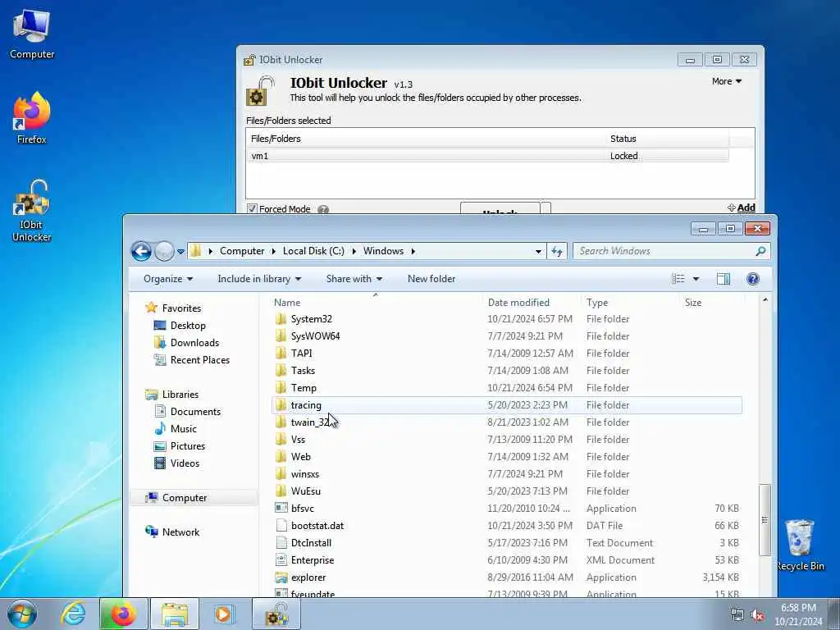Expand the Organize menu
The image size is (840, 630).
coord(168,279)
